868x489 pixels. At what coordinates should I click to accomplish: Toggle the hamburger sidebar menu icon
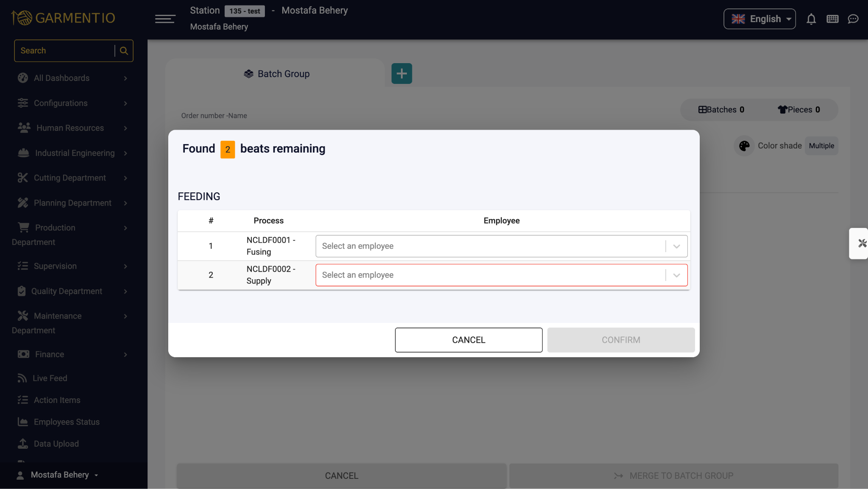[165, 19]
